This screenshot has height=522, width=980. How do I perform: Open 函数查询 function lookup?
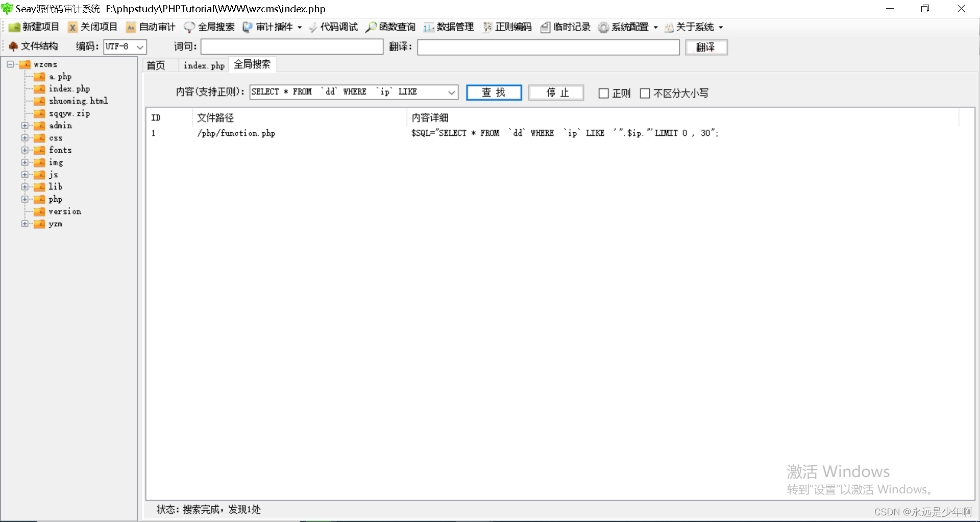396,27
